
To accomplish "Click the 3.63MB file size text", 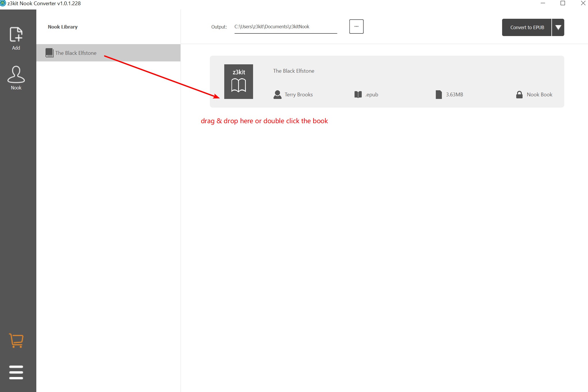I will pyautogui.click(x=455, y=95).
